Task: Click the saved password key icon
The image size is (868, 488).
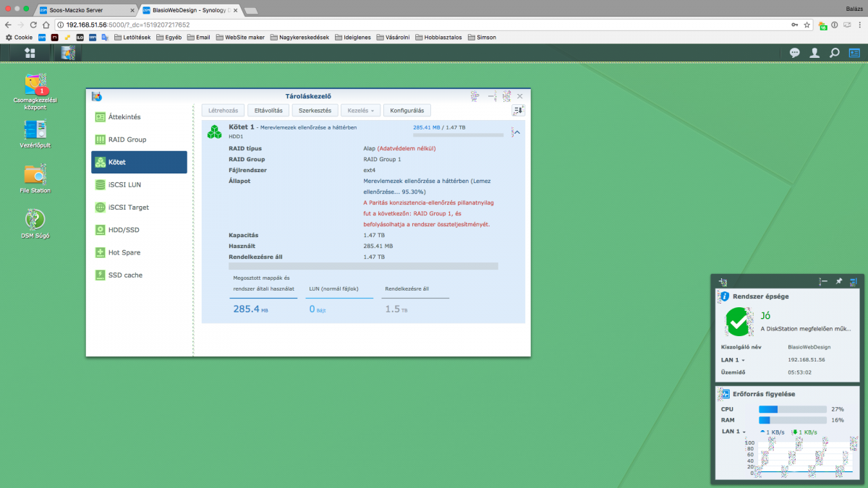Action: click(795, 25)
